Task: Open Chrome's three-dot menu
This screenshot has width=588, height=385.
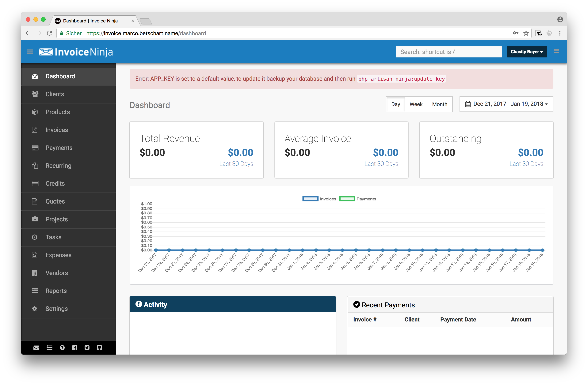Action: pos(560,33)
